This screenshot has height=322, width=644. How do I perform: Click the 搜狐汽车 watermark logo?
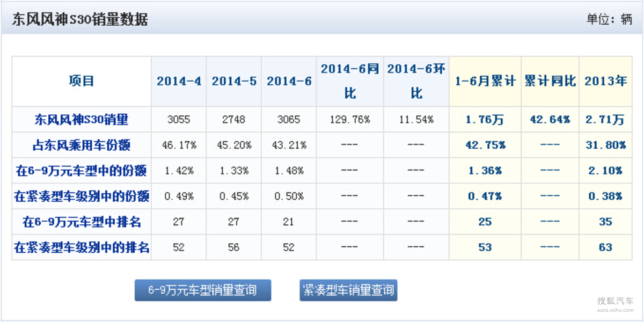click(x=615, y=304)
